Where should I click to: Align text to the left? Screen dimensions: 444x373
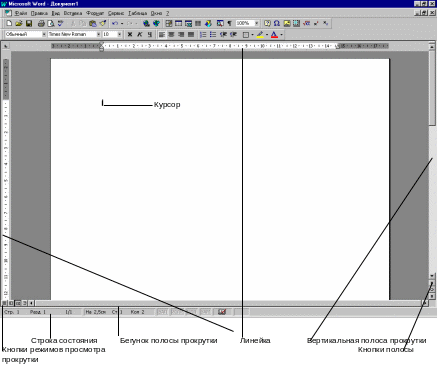click(162, 34)
